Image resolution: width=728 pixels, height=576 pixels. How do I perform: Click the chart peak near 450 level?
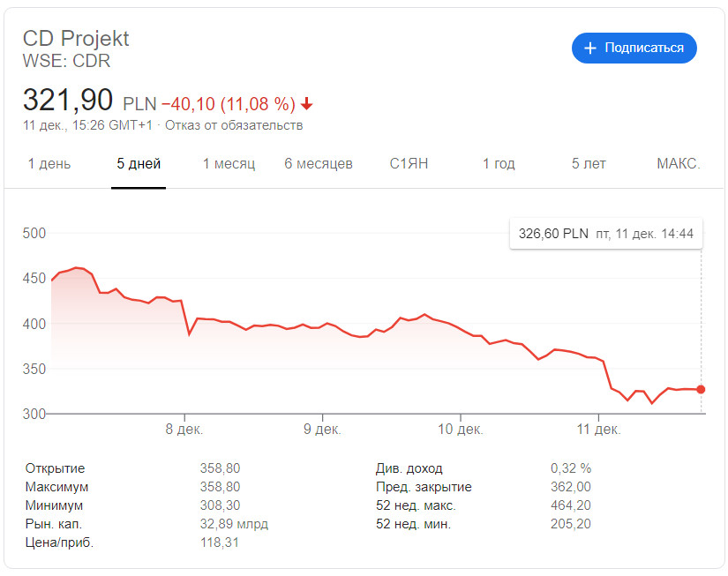77,268
